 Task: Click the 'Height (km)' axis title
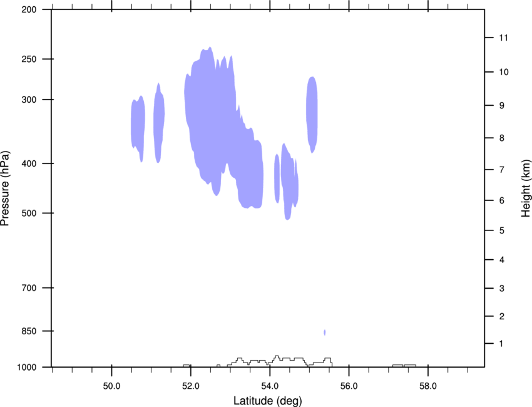(x=526, y=188)
